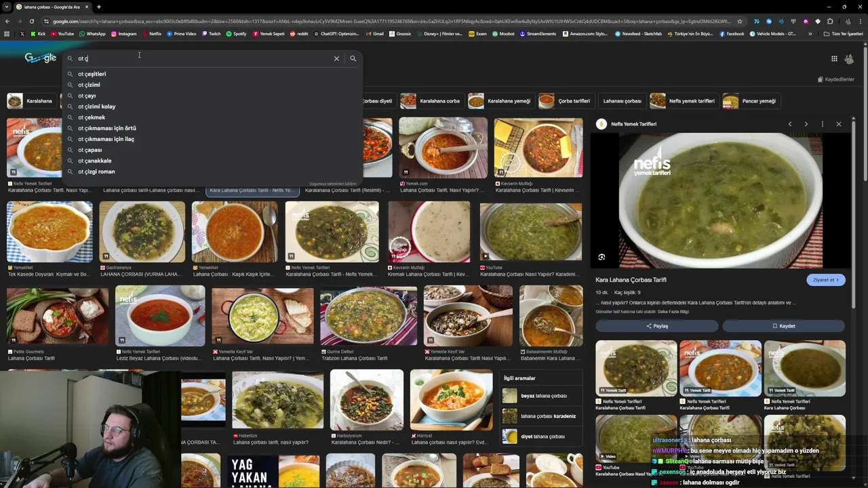This screenshot has height=488, width=868.
Task: Click the Paylaş share button
Action: tap(656, 326)
